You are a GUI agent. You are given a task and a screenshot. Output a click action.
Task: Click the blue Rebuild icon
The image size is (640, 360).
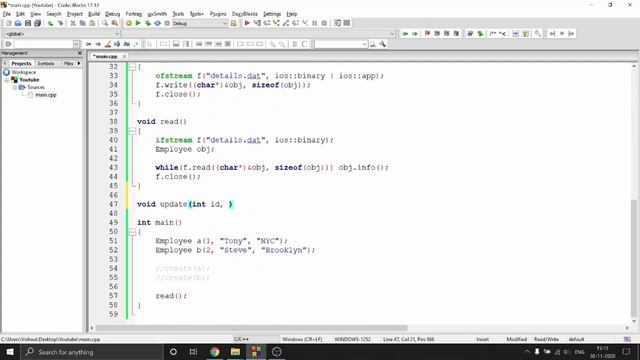[158, 23]
